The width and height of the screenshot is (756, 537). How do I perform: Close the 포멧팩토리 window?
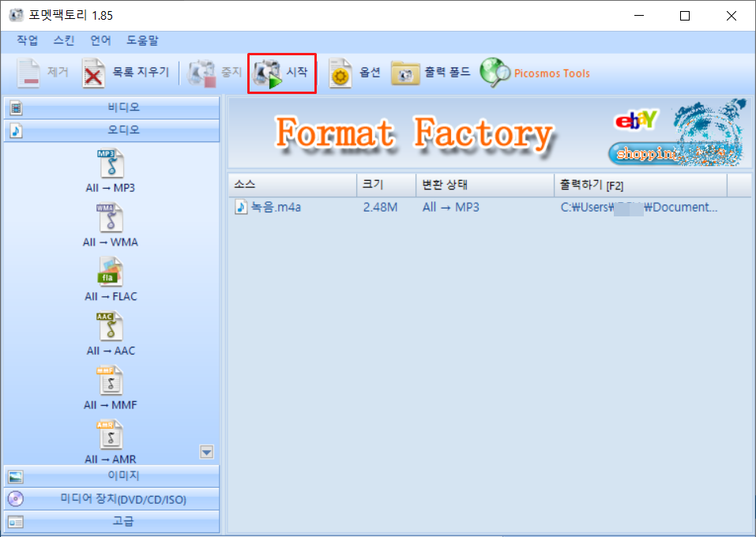pos(732,16)
